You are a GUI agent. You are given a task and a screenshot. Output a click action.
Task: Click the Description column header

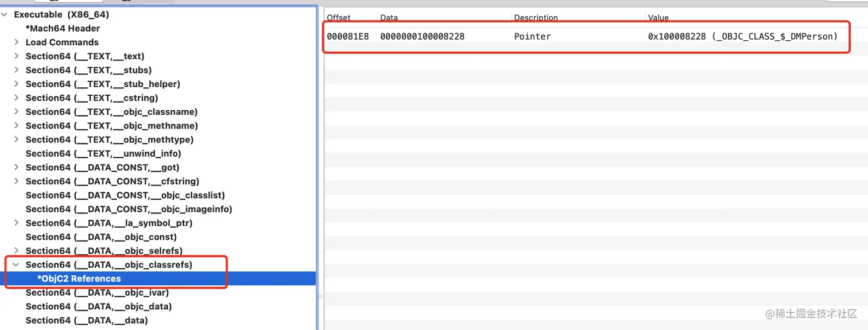536,18
